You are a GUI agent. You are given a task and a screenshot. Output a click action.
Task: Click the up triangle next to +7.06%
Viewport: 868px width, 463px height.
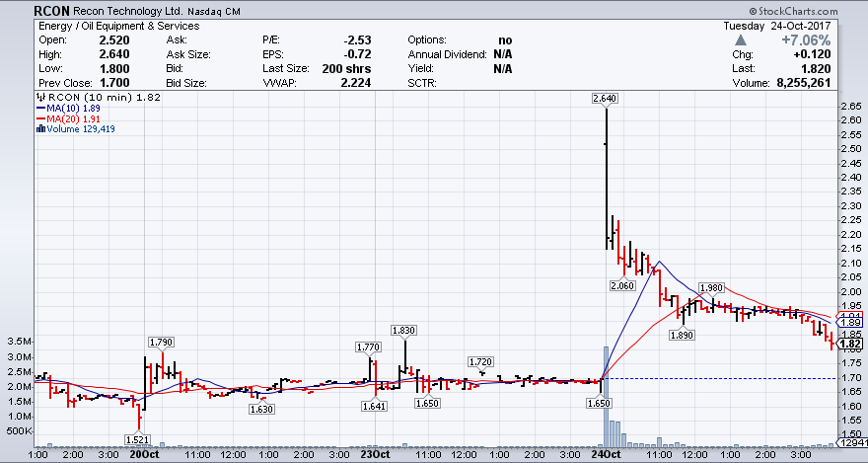click(740, 39)
